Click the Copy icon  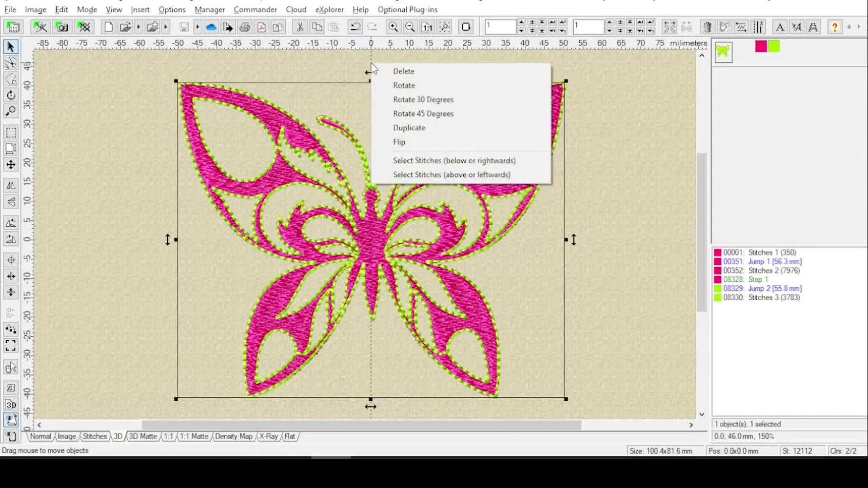pyautogui.click(x=316, y=27)
